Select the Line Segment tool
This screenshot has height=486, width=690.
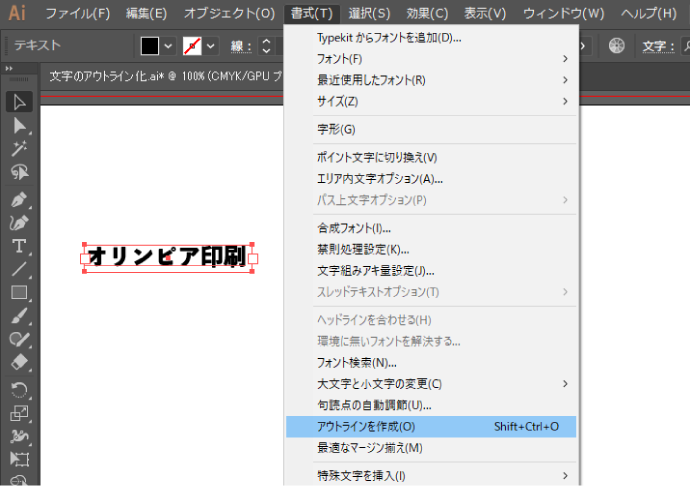click(19, 269)
